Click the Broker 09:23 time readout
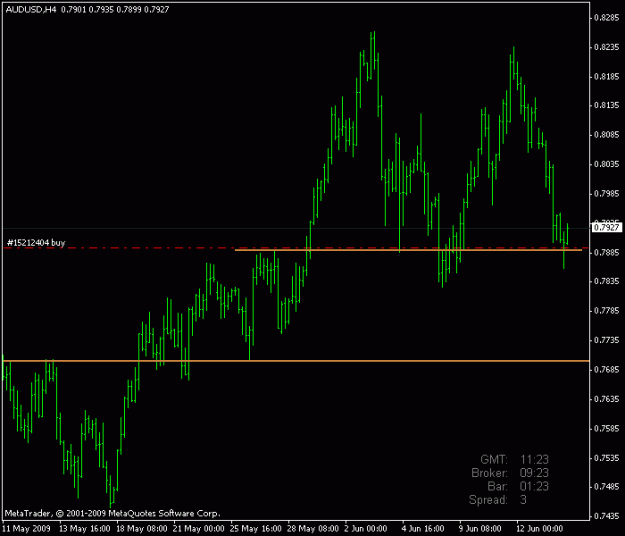Image resolution: width=625 pixels, height=536 pixels. 510,473
